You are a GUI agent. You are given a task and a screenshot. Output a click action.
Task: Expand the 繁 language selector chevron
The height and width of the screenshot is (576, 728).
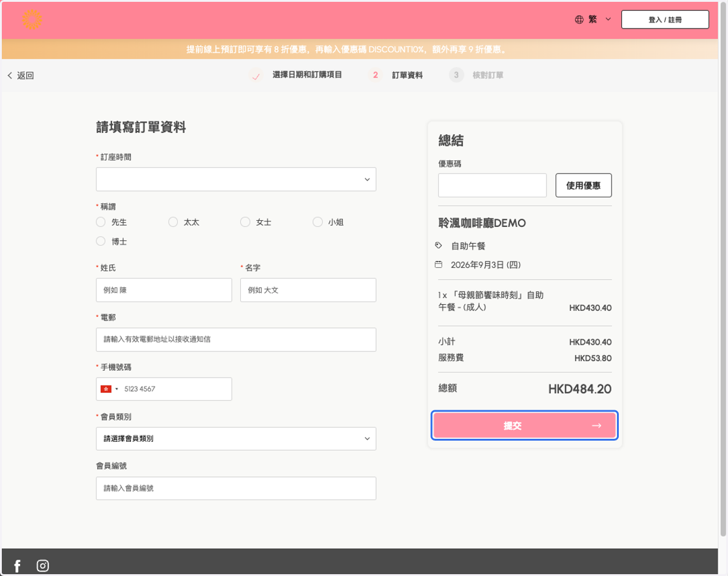click(608, 19)
